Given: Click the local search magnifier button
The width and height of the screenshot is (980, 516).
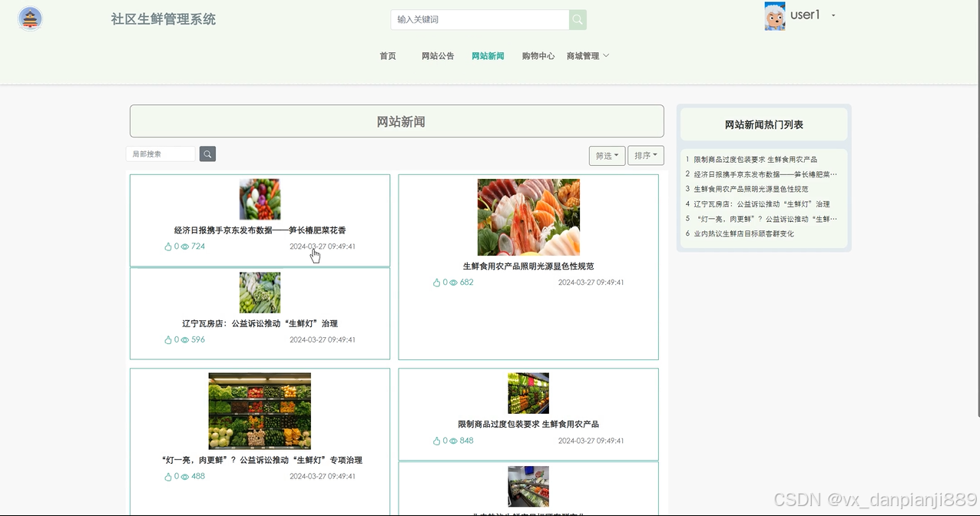Looking at the screenshot, I should click(x=207, y=154).
